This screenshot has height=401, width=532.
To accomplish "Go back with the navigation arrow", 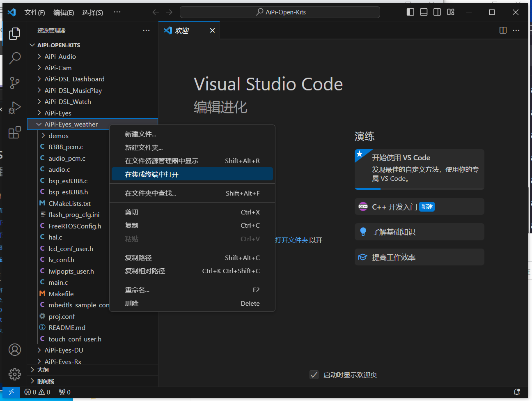I will pos(156,12).
